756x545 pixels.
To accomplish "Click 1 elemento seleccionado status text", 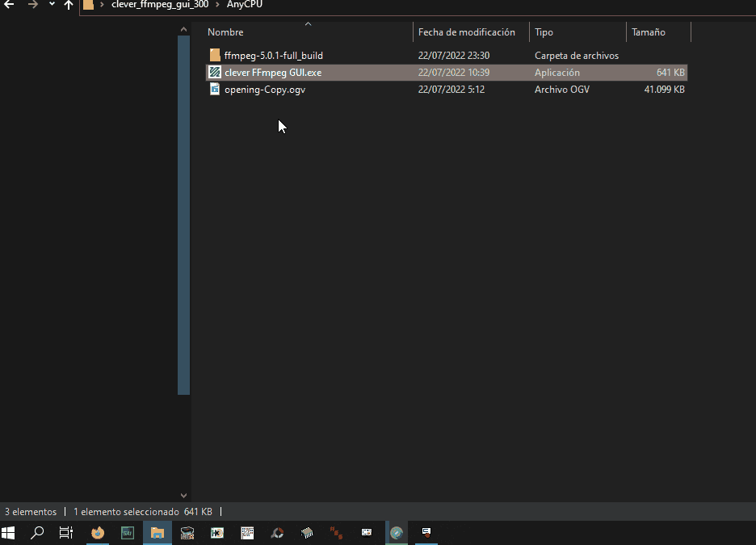I will pos(126,512).
